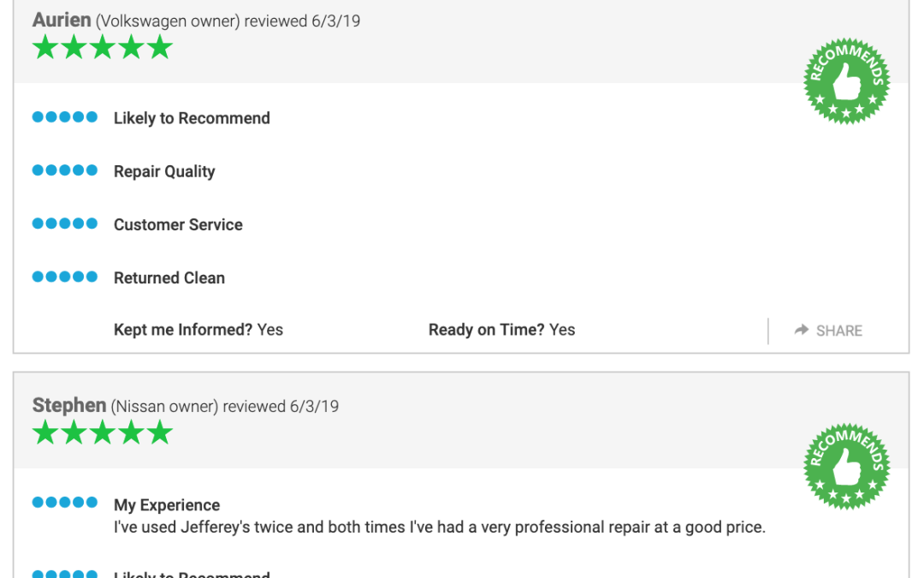Click the Nissan owner reviewed 6/3/19 text

pos(225,407)
